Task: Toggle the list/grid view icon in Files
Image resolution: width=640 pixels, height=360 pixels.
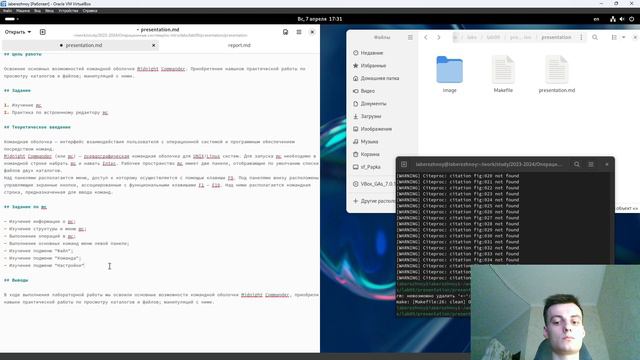Action: click(614, 37)
